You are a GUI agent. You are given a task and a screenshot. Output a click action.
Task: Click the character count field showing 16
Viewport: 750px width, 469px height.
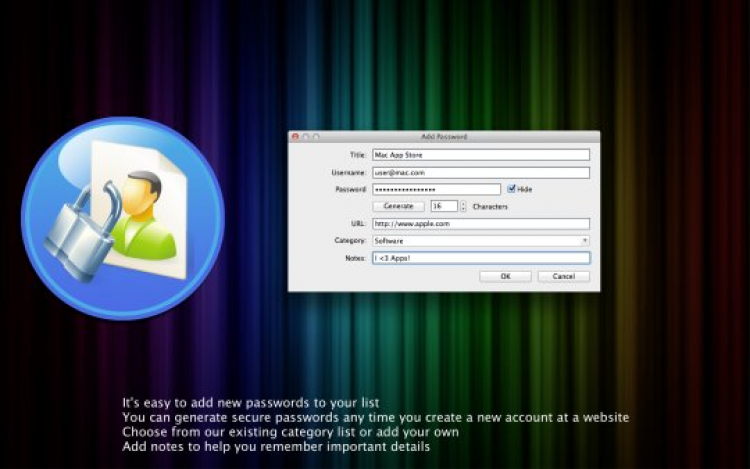(x=444, y=206)
